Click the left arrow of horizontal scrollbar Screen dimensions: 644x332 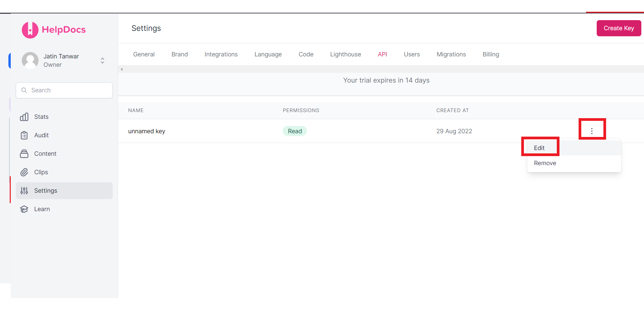pyautogui.click(x=122, y=69)
